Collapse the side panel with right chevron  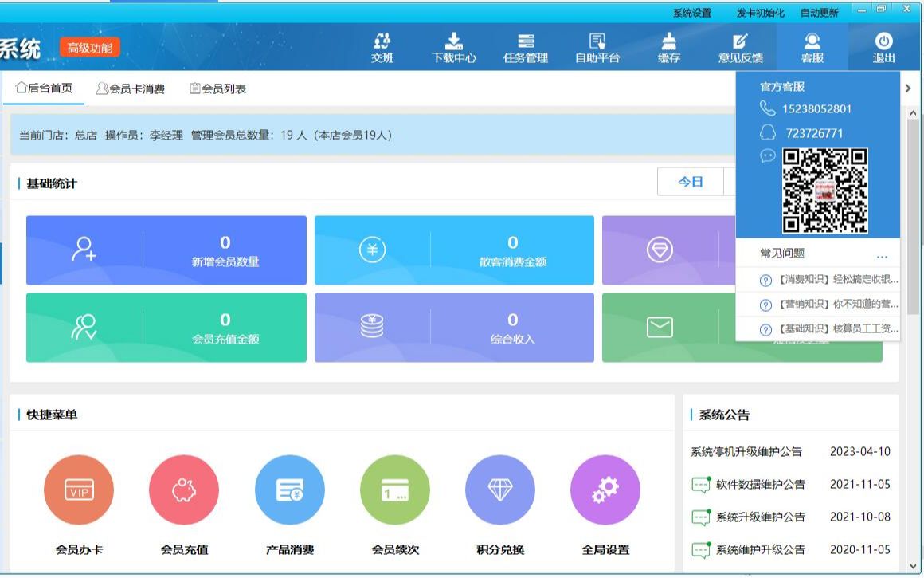[x=909, y=88]
